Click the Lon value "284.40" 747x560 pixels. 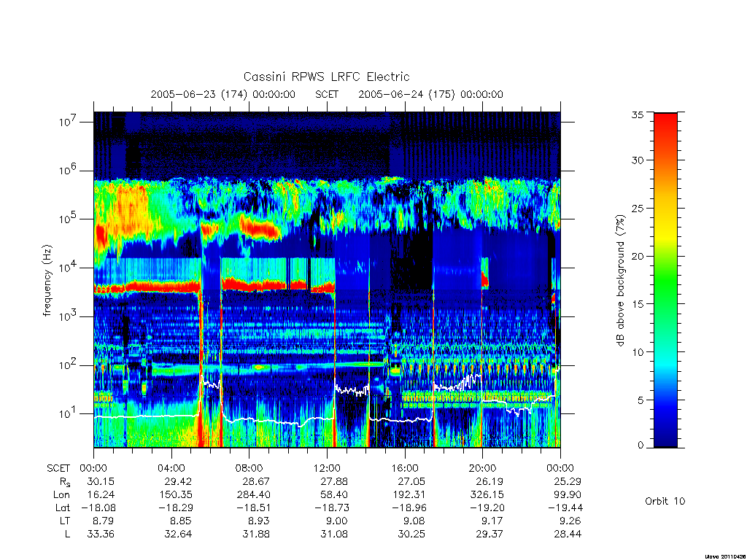(x=253, y=495)
